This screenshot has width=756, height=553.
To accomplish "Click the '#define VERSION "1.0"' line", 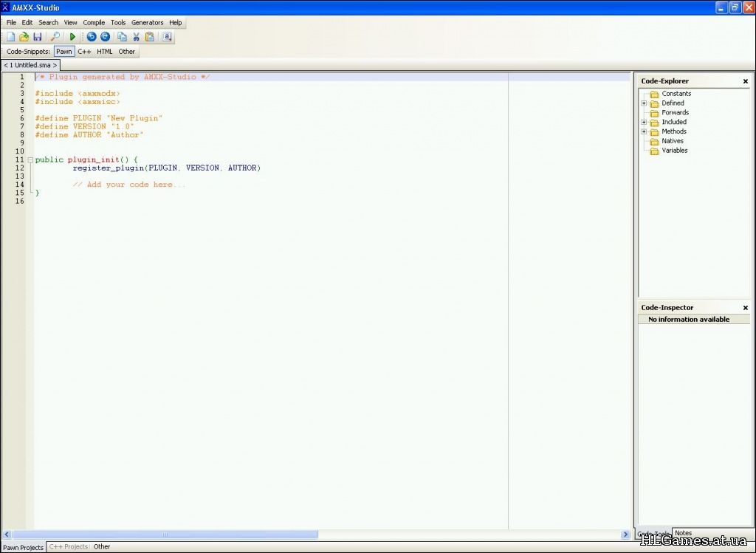I will pyautogui.click(x=84, y=126).
